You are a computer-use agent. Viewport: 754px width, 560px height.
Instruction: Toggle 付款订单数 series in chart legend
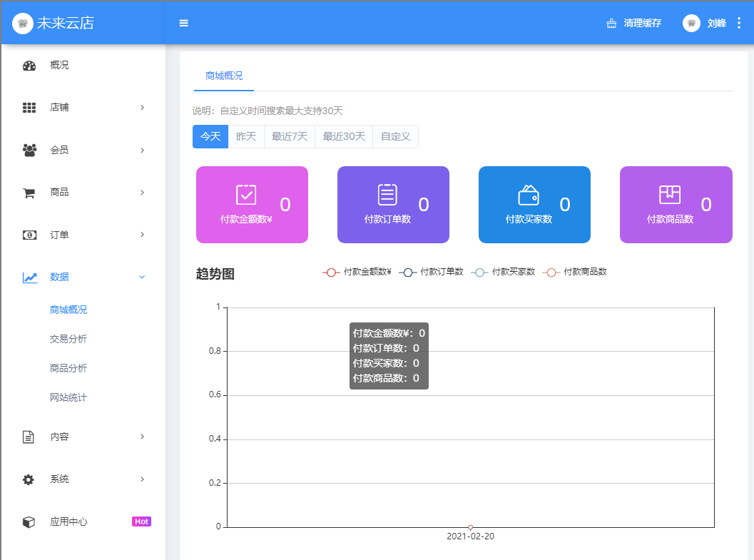click(432, 272)
